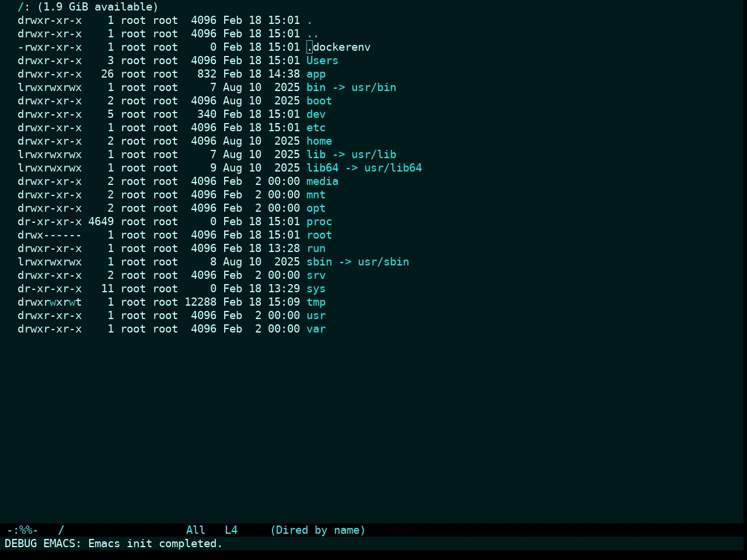This screenshot has width=747, height=560.
Task: Open the srv directory
Action: click(316, 275)
